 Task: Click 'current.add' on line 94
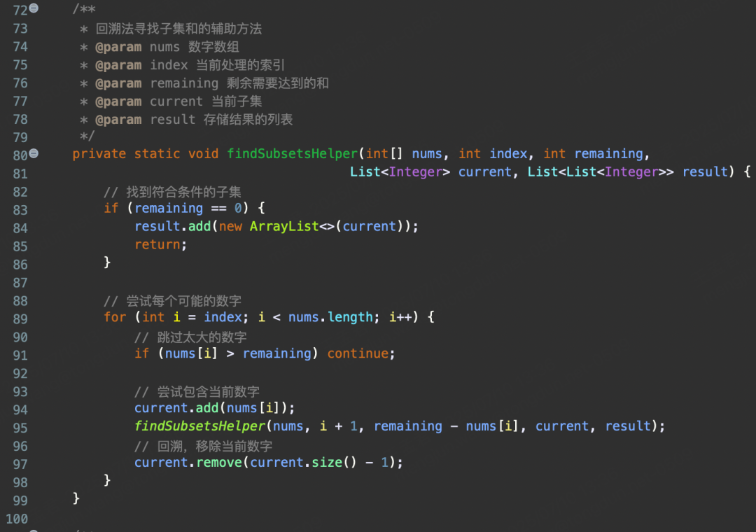point(176,408)
